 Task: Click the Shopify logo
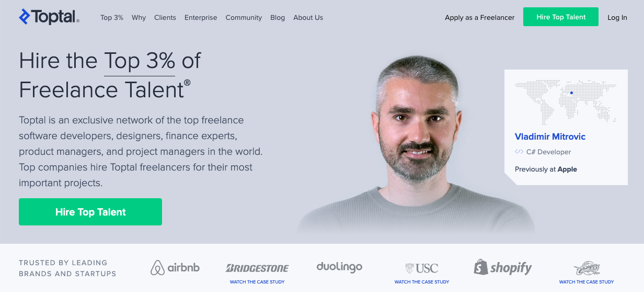coord(503,267)
